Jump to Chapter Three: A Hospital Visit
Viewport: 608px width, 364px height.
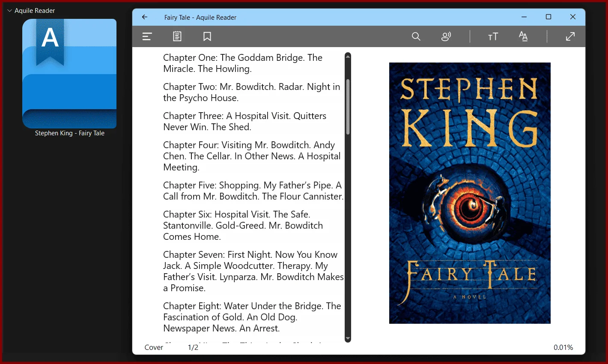coord(245,122)
